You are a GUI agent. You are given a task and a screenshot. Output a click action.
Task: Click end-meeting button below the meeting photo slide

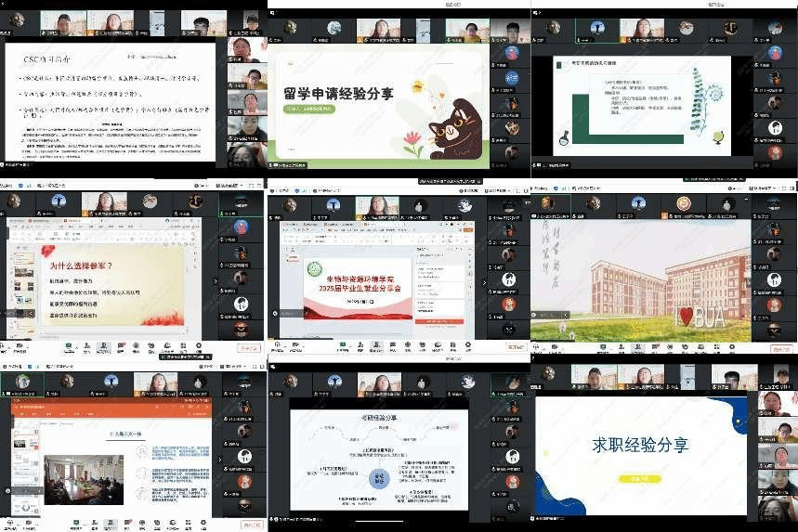[x=251, y=525]
